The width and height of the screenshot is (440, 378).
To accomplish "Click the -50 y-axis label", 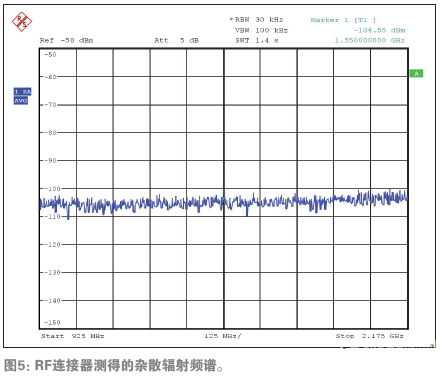I will coord(50,55).
